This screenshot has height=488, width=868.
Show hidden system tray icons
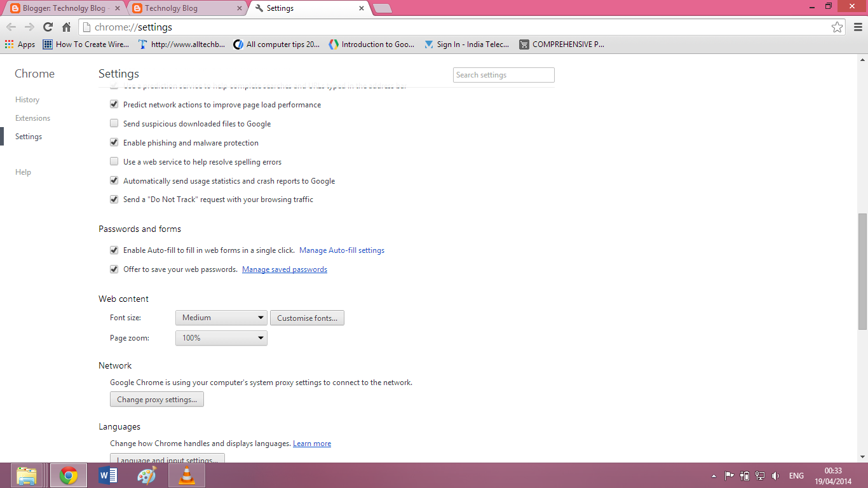(714, 476)
